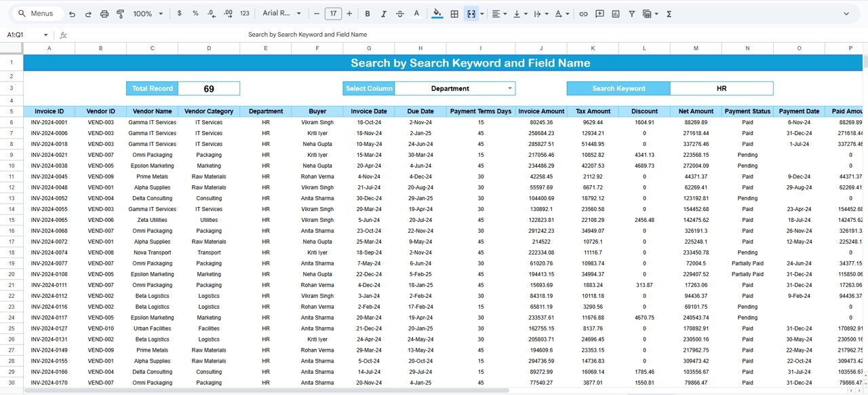This screenshot has height=395, width=868.
Task: Click the Search Keyword cell containing HR
Action: (721, 88)
